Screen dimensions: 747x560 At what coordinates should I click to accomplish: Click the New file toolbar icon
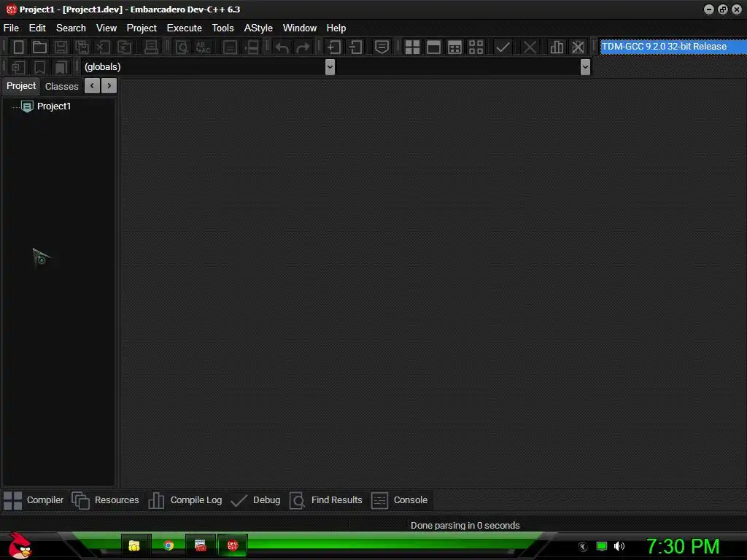coord(18,47)
